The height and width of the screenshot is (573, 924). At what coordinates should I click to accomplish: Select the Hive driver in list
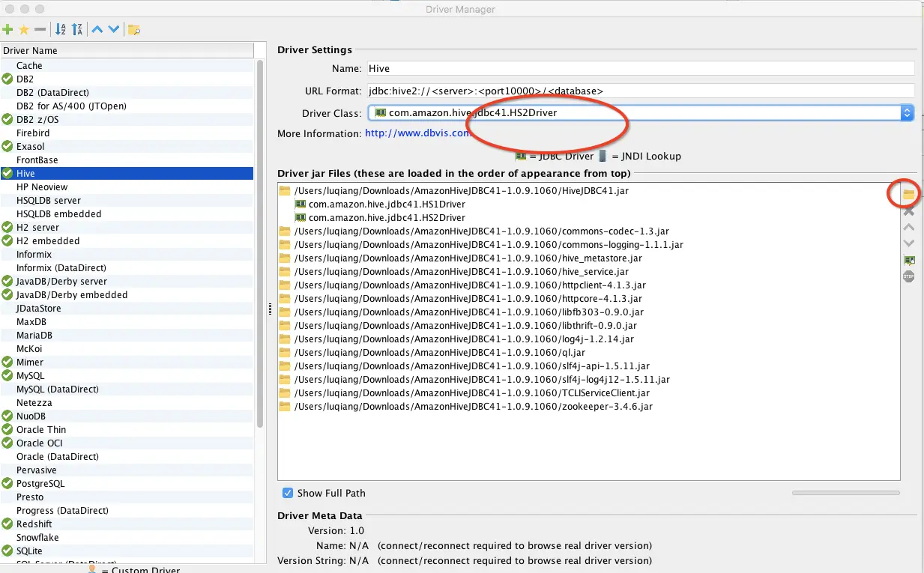[x=127, y=173]
